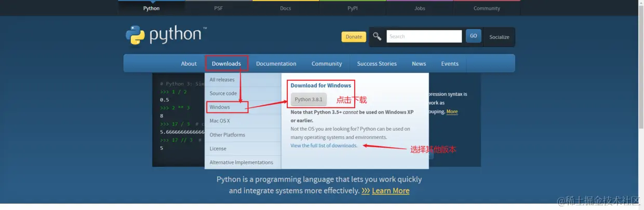
Task: Click the 'Not the OS you are looking for?' text
Action: point(350,133)
